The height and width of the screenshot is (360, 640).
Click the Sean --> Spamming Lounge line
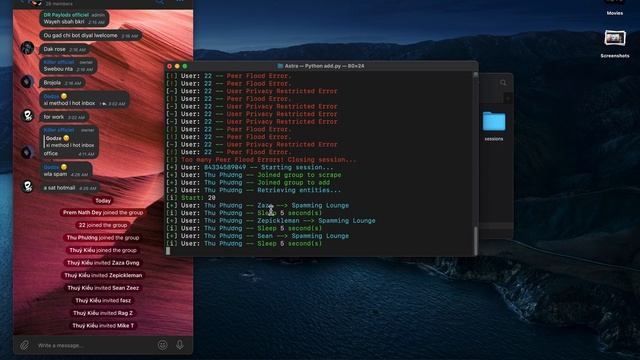(x=258, y=236)
